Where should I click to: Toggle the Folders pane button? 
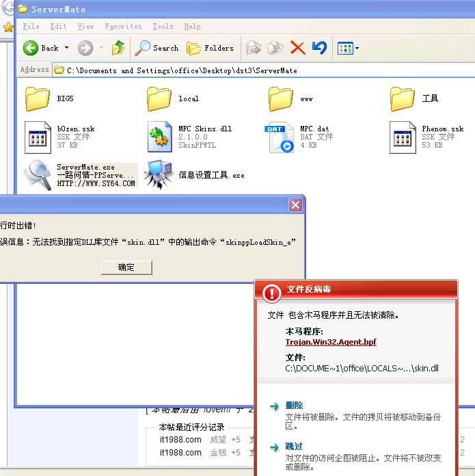(x=211, y=48)
